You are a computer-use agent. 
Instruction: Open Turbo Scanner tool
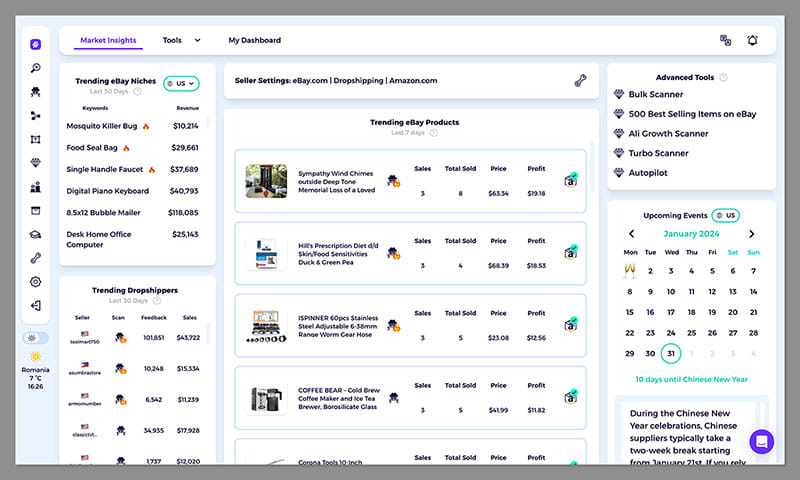coord(658,153)
